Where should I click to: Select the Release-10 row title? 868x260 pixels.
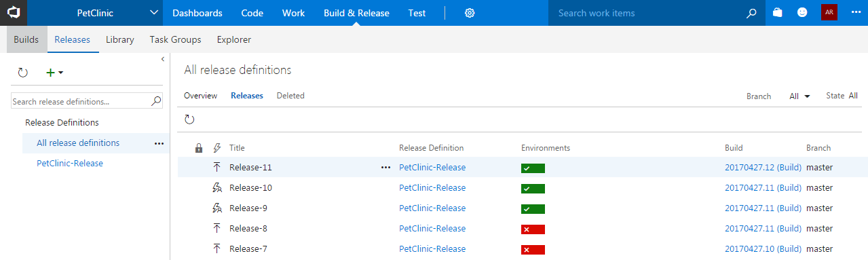click(x=250, y=187)
